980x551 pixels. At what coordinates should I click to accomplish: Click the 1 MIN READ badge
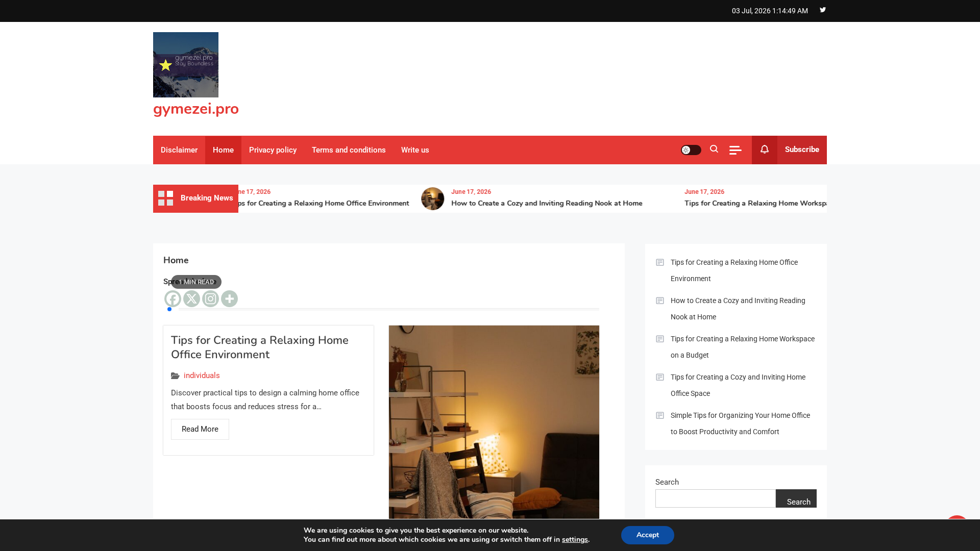(x=197, y=282)
